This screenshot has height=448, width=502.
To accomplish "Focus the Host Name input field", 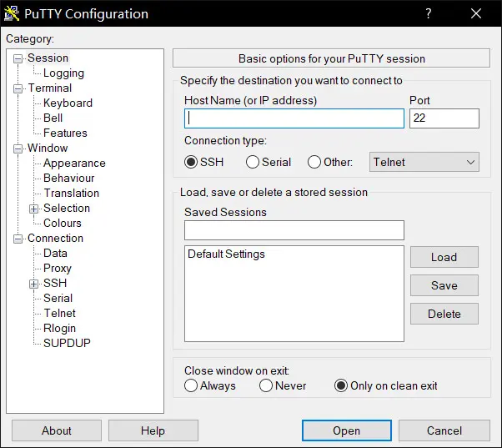I will [294, 118].
